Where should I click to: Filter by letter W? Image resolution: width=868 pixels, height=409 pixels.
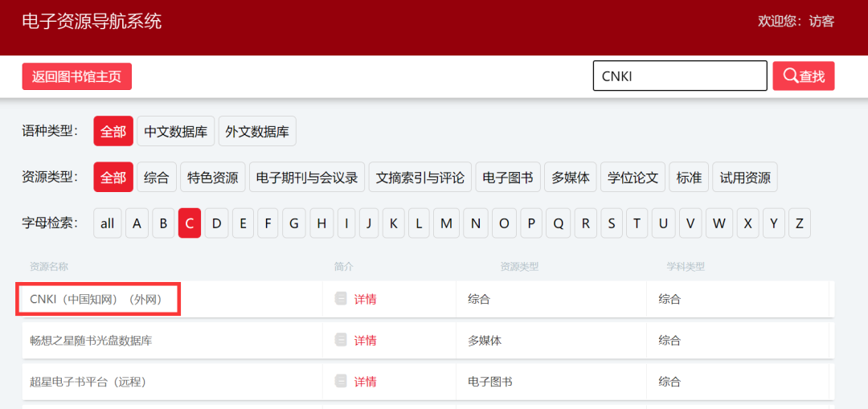pos(719,223)
